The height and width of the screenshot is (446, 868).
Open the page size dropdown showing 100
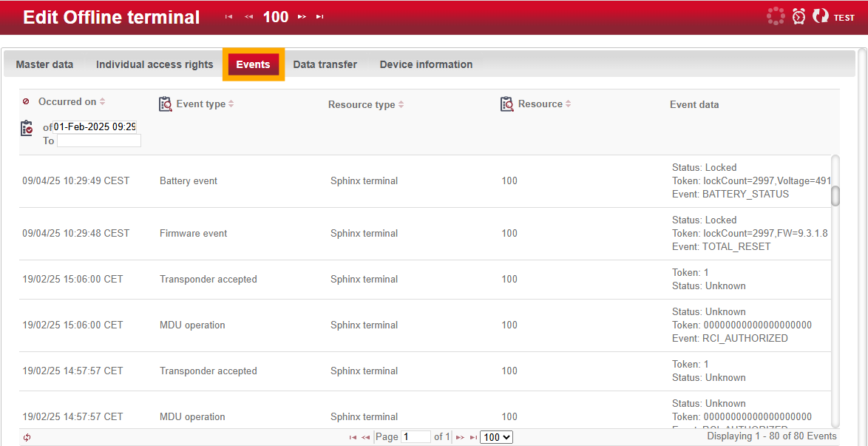click(x=496, y=437)
